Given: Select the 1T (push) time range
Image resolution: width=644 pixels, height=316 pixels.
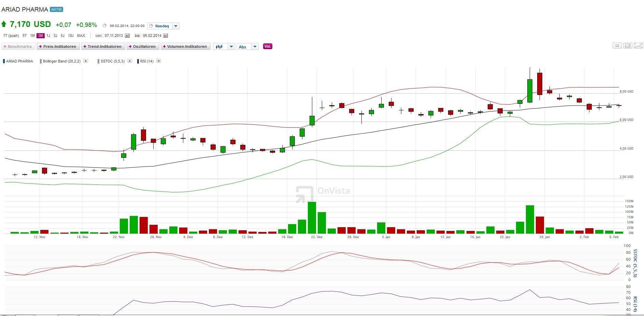Looking at the screenshot, I should [x=11, y=36].
